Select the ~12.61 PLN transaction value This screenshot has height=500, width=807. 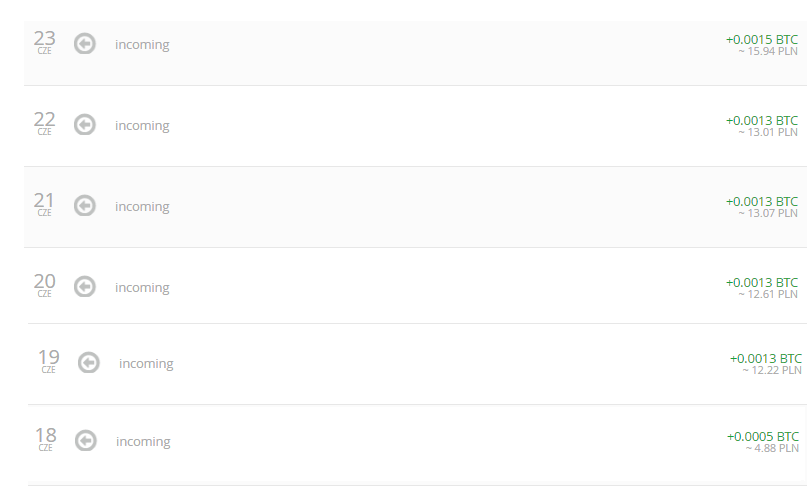[768, 294]
